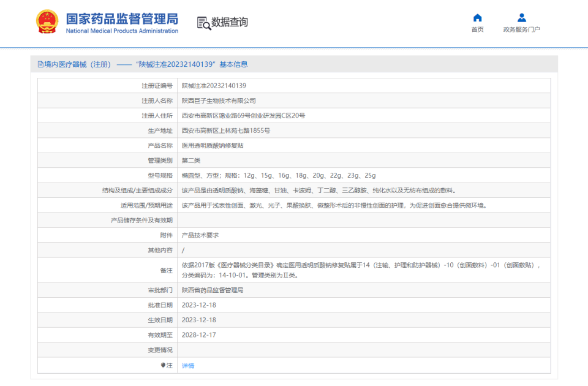Click the document icon before 境内医疗器械（注册）
The height and width of the screenshot is (386, 588).
click(x=39, y=64)
